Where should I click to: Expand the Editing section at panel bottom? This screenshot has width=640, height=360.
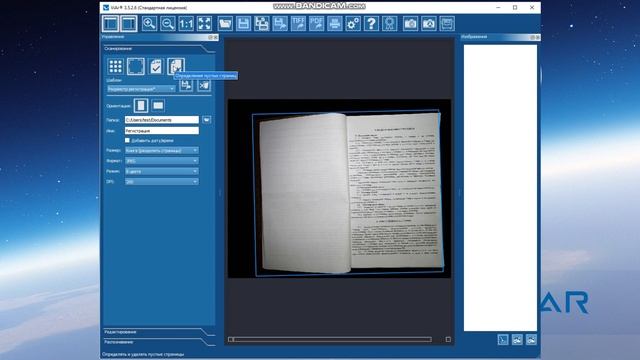tap(159, 332)
